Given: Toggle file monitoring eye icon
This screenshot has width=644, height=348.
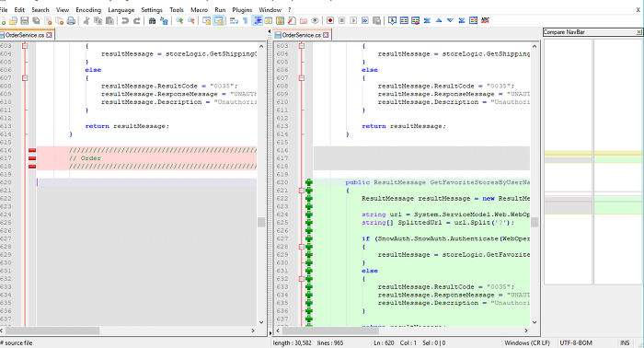Looking at the screenshot, I should (x=315, y=20).
